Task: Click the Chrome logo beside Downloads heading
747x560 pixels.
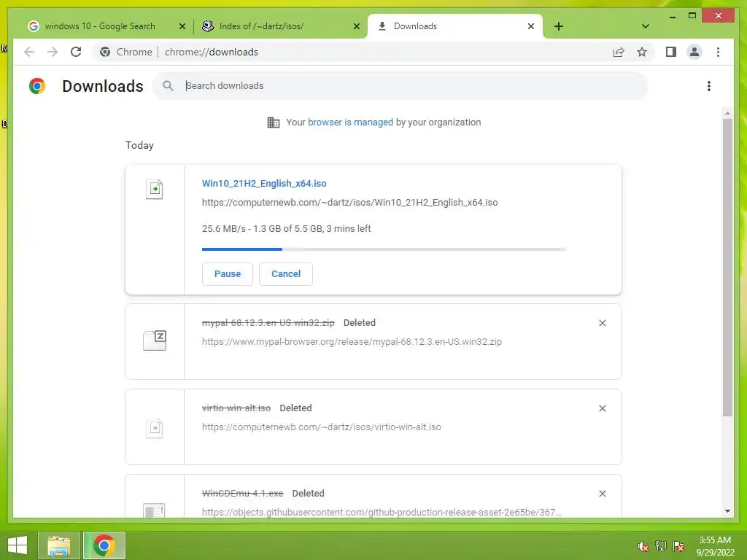Action: coord(37,86)
